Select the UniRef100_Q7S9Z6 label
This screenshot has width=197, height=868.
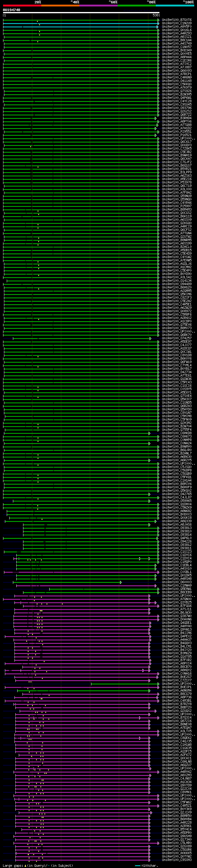[x=177, y=91]
